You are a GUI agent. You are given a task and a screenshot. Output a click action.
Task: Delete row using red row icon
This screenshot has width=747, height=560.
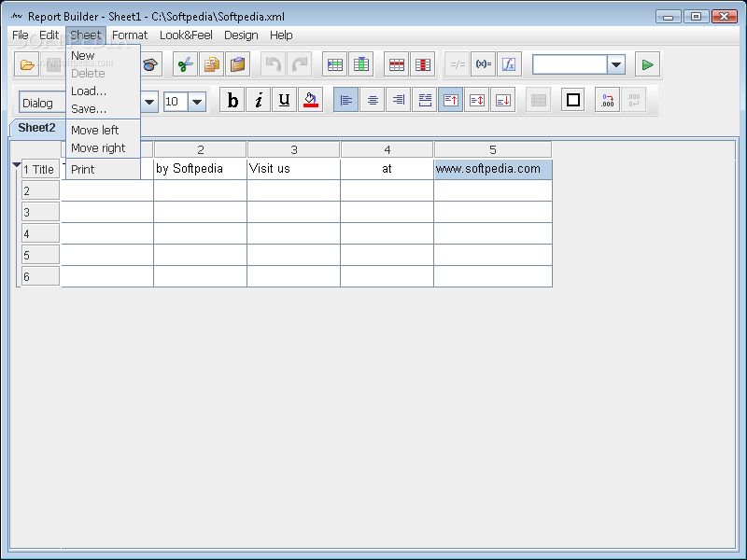click(x=396, y=64)
